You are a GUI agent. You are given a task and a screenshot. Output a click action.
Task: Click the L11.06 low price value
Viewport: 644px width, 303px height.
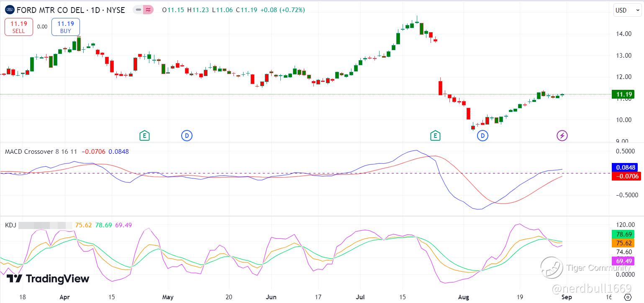pyautogui.click(x=223, y=10)
